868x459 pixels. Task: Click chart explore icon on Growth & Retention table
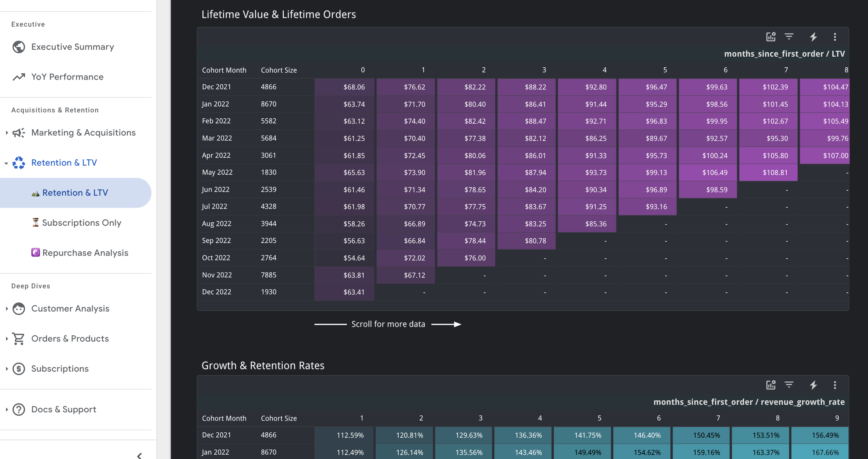click(771, 385)
